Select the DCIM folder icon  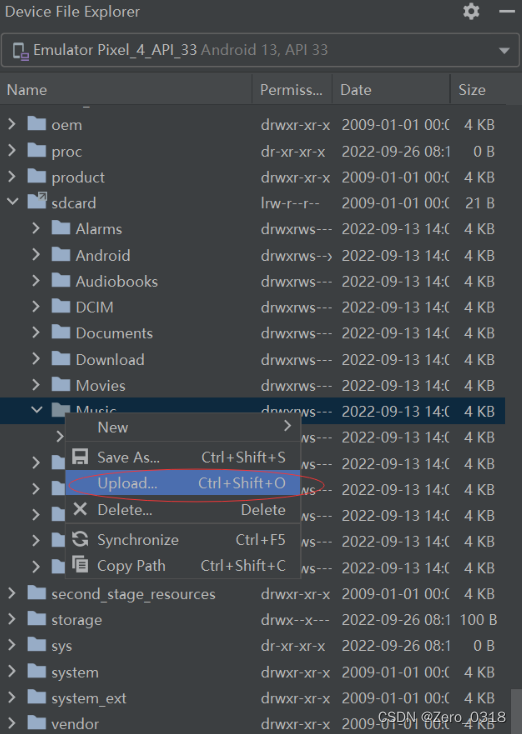click(61, 306)
